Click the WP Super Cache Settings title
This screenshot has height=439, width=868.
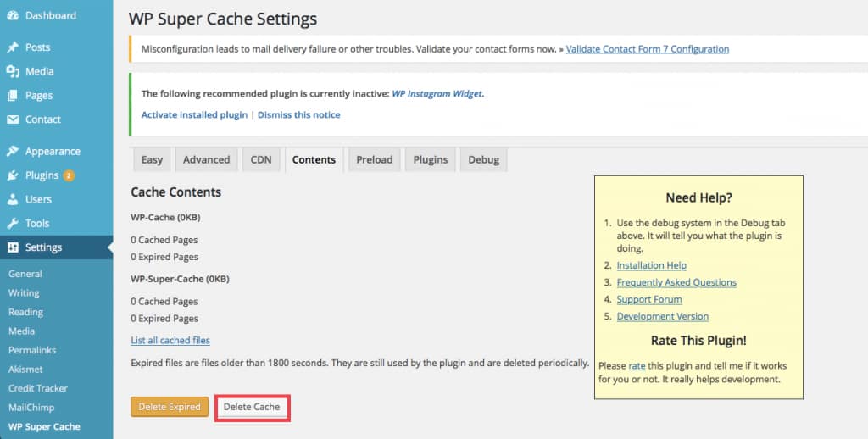(223, 19)
